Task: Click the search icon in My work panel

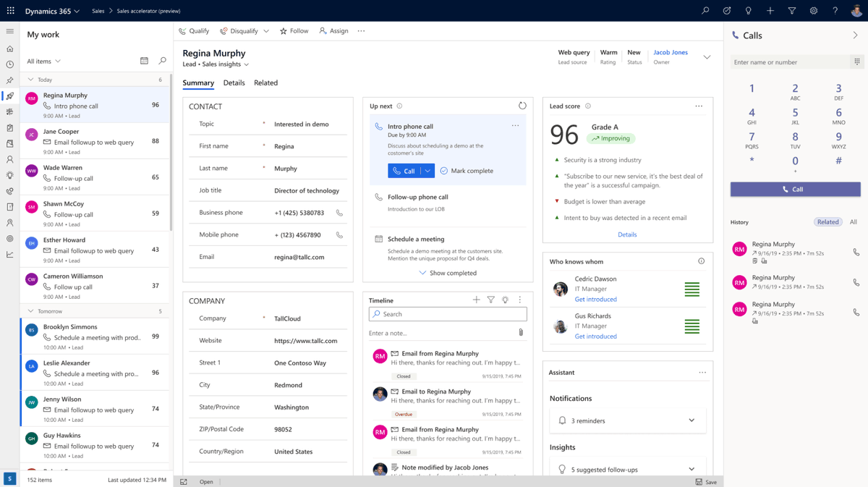Action: (162, 61)
